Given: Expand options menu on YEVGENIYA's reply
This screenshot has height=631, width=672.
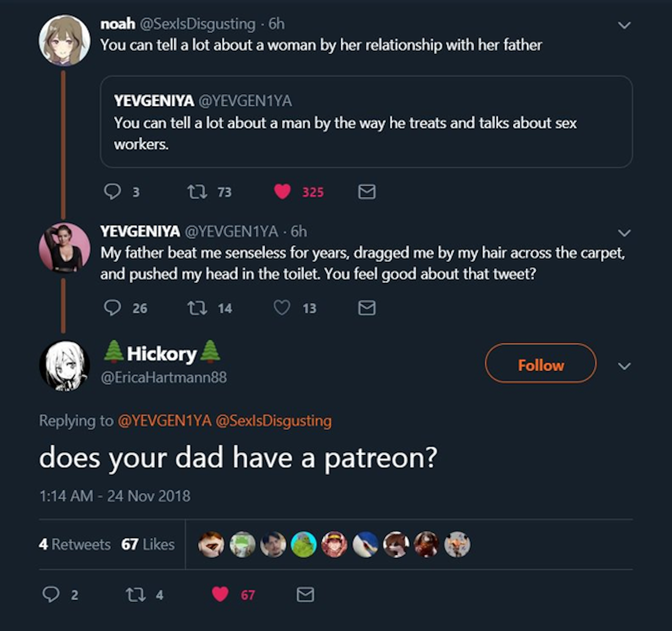Looking at the screenshot, I should pyautogui.click(x=624, y=233).
